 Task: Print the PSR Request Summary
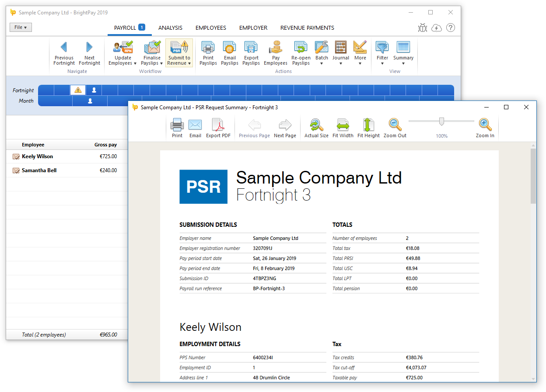pos(177,128)
